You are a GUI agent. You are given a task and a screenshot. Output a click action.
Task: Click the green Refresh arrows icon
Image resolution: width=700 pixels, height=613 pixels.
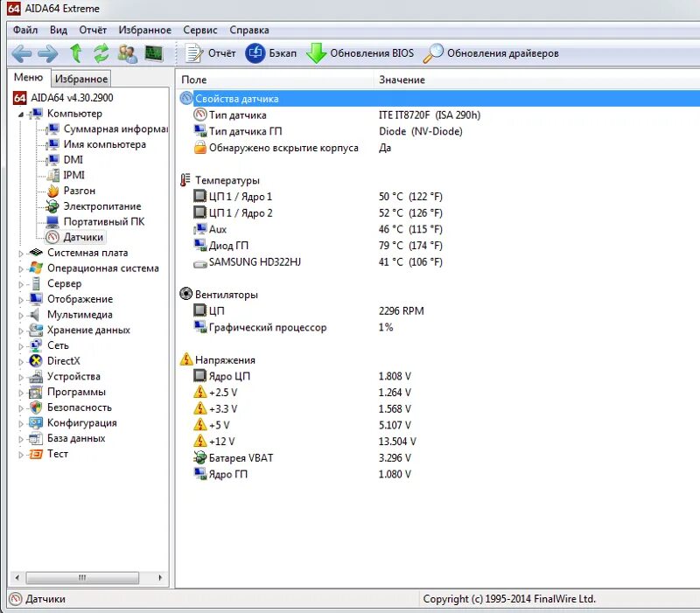click(101, 53)
